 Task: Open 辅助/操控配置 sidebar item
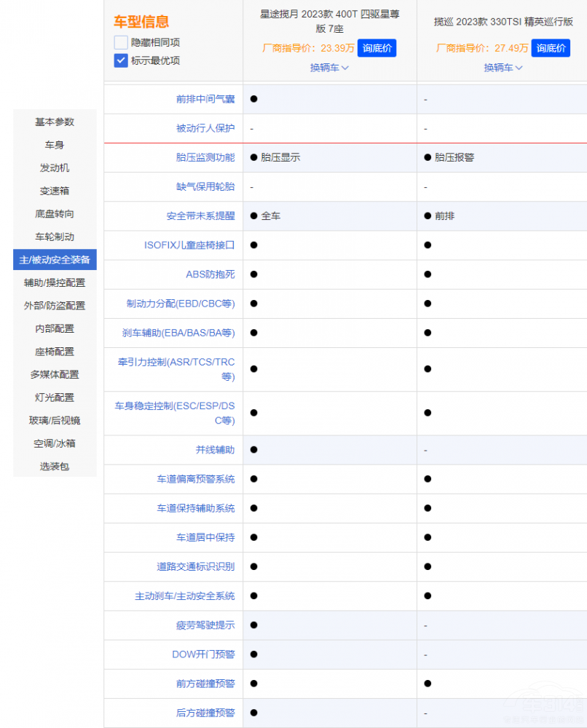[x=55, y=282]
